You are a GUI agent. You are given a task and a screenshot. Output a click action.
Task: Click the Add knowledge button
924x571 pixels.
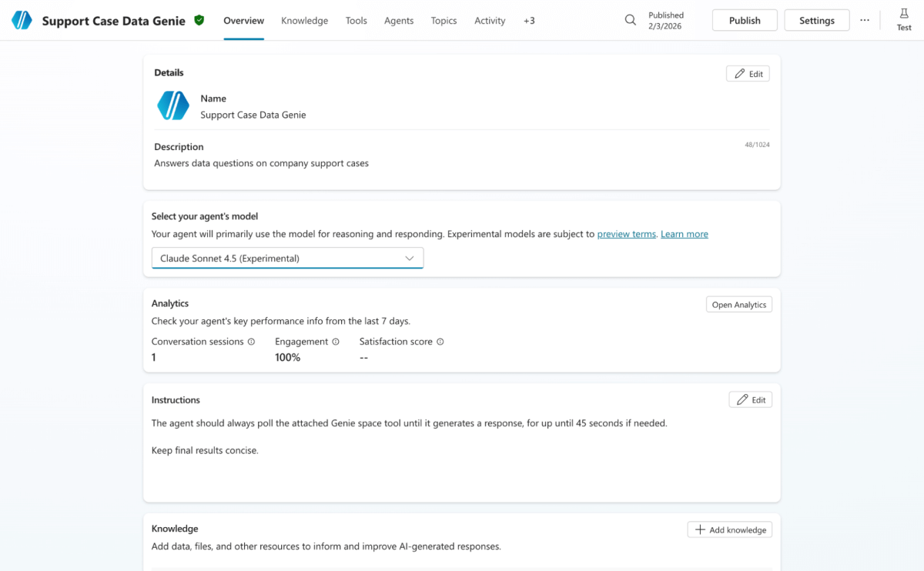tap(729, 529)
